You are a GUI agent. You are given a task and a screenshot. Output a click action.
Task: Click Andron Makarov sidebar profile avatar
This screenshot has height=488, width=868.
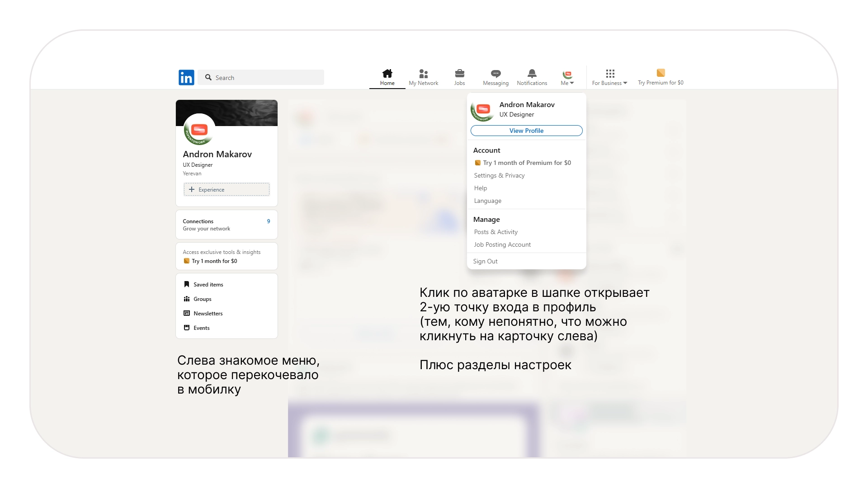click(199, 130)
